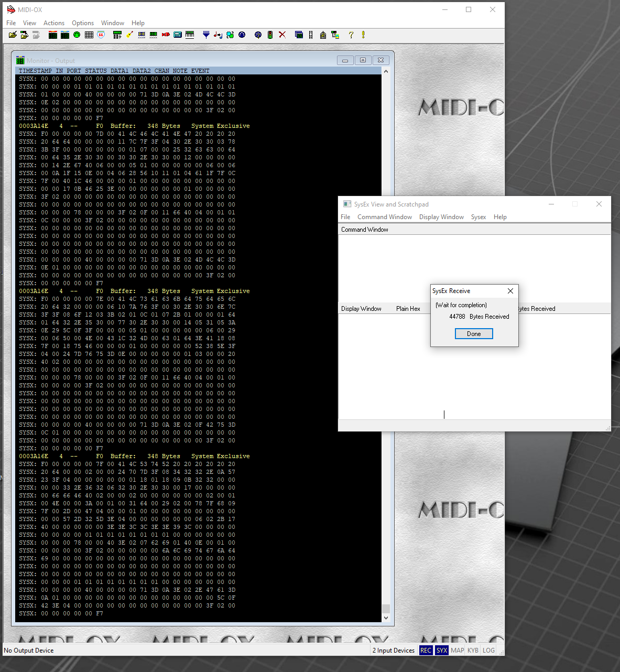Viewport: 620px width, 672px height.
Task: Open the MIDI-OX File menu
Action: tap(11, 23)
